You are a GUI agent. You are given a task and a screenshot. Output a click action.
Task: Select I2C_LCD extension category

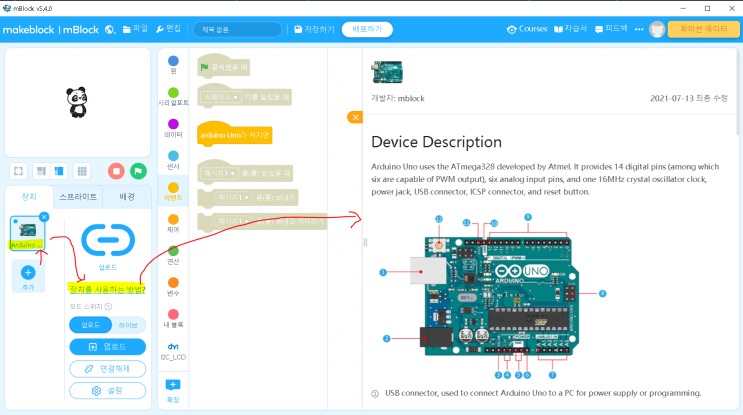coord(173,351)
